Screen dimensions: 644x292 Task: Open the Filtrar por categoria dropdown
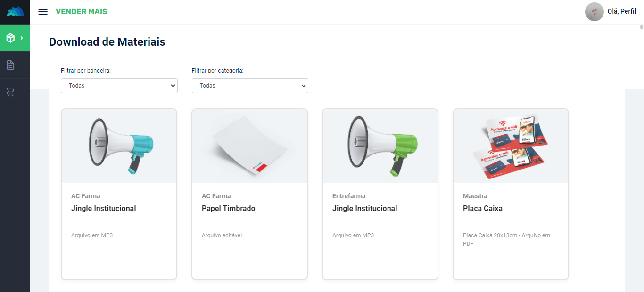(250, 86)
